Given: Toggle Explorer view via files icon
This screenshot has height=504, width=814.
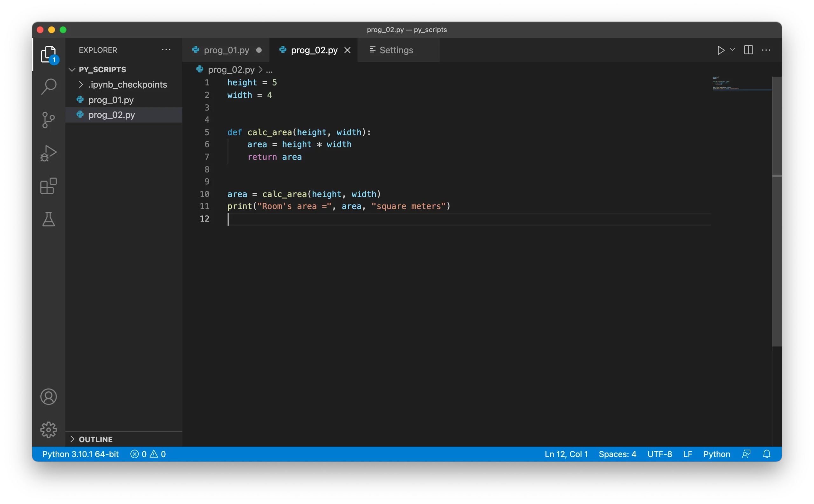Looking at the screenshot, I should 49,54.
